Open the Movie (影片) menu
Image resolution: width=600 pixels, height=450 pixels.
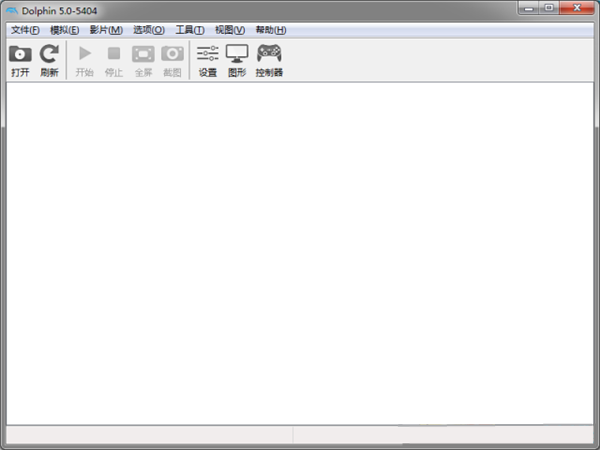[x=106, y=30]
